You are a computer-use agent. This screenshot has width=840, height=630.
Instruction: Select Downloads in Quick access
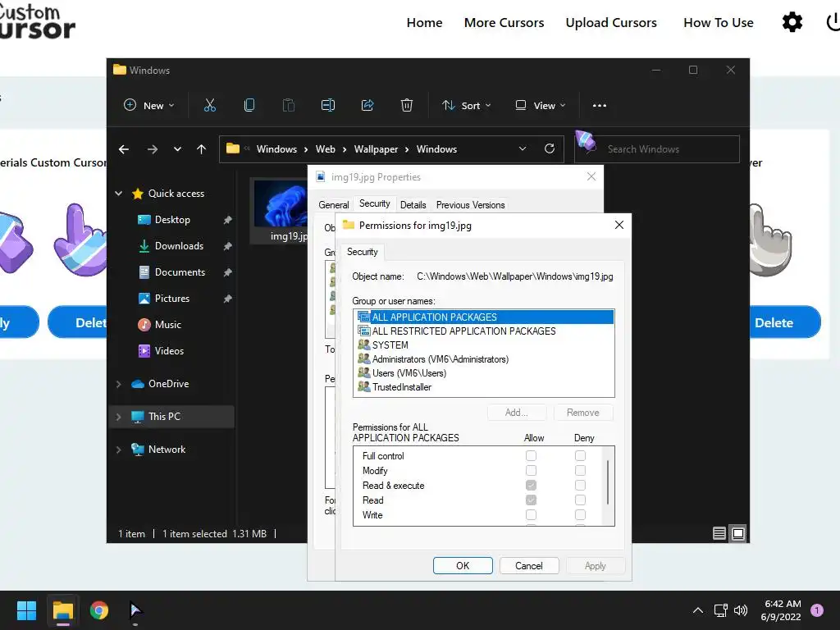coord(179,246)
